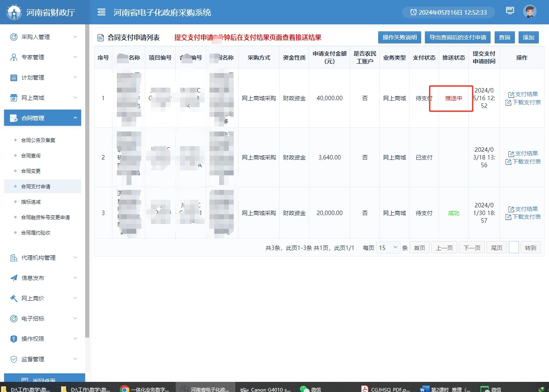Click the 专家管理 person icon
Viewport: 549px width, 392px height.
click(x=14, y=57)
